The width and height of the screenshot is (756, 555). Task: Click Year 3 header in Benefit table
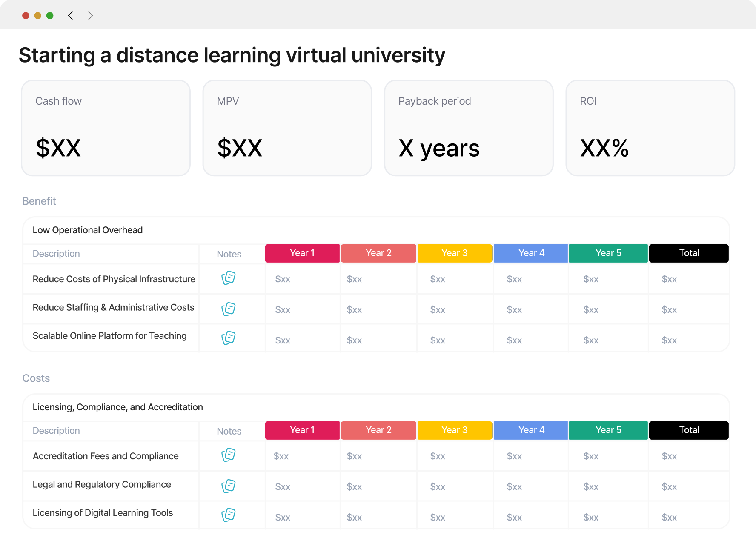coord(455,253)
